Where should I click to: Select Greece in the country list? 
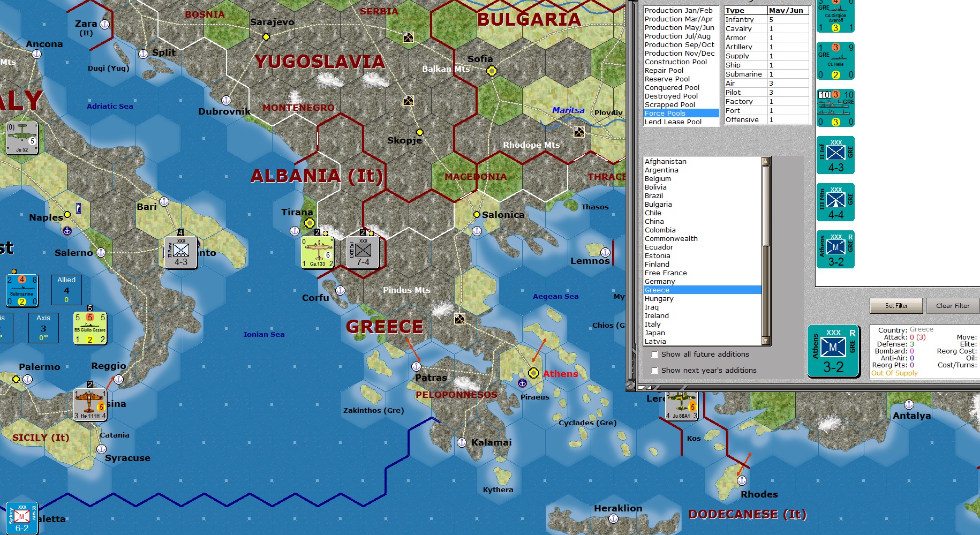coord(702,290)
